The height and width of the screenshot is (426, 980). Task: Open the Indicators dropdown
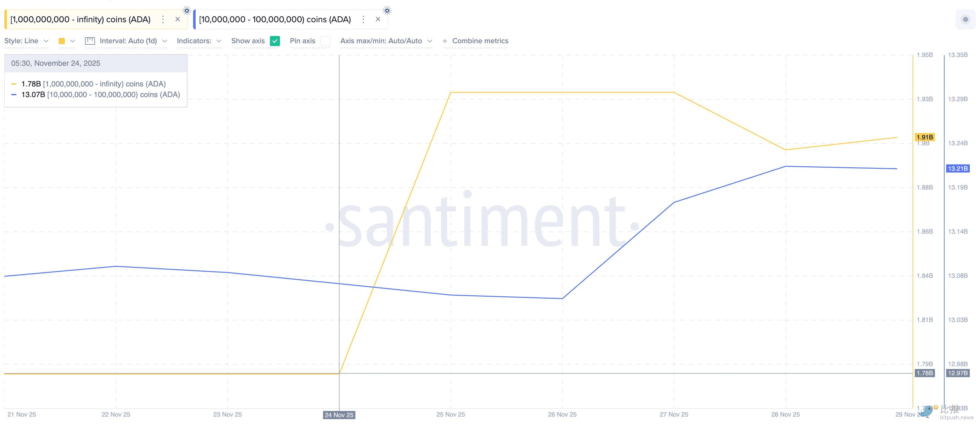(199, 41)
